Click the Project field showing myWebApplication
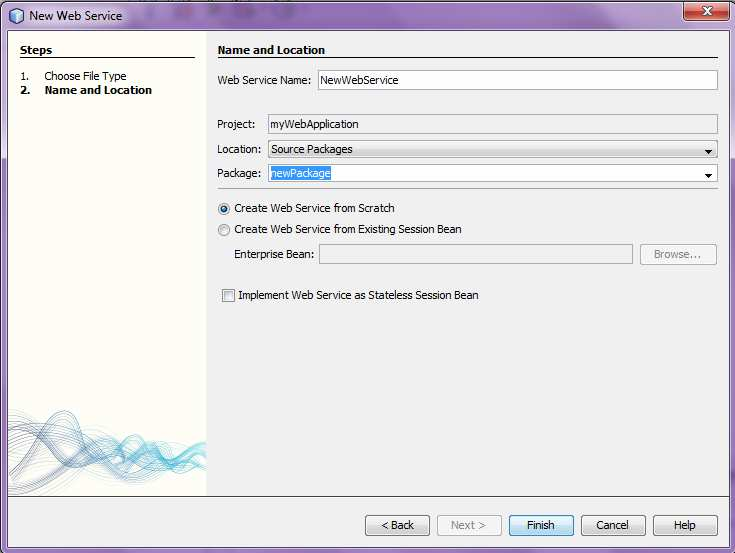This screenshot has height=553, width=735. pos(493,124)
